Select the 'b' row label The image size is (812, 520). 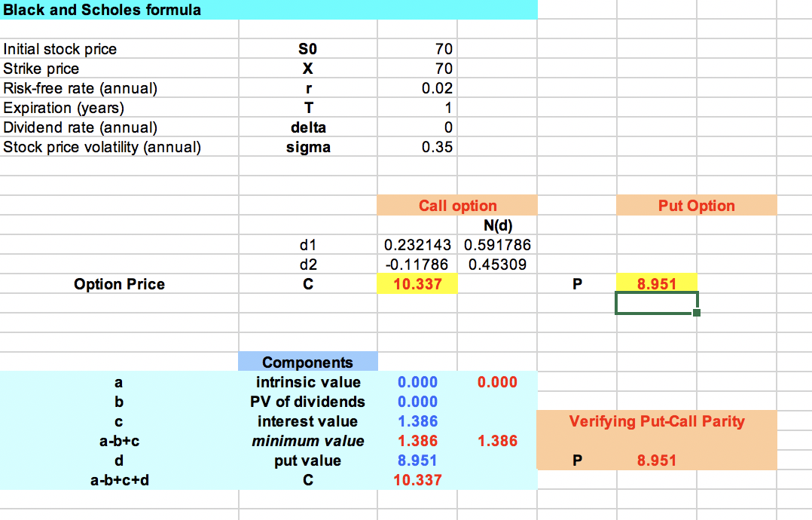click(118, 402)
